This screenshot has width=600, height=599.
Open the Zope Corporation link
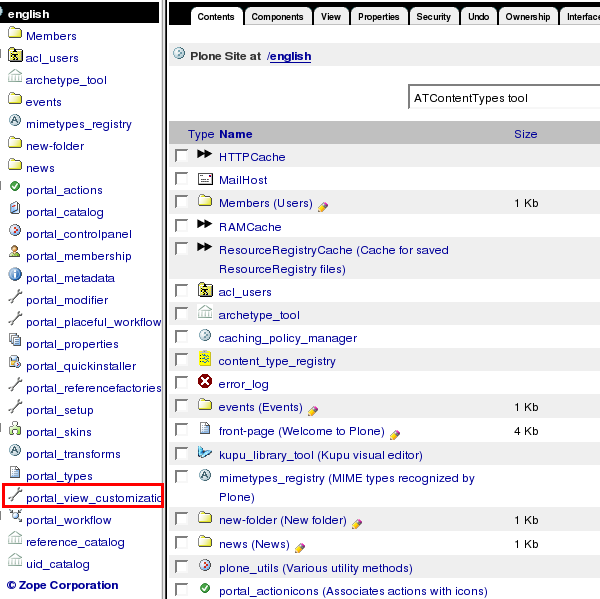63,585
